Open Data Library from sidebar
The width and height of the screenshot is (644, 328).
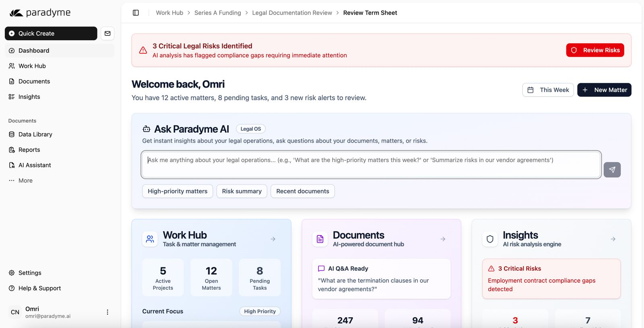pyautogui.click(x=35, y=134)
